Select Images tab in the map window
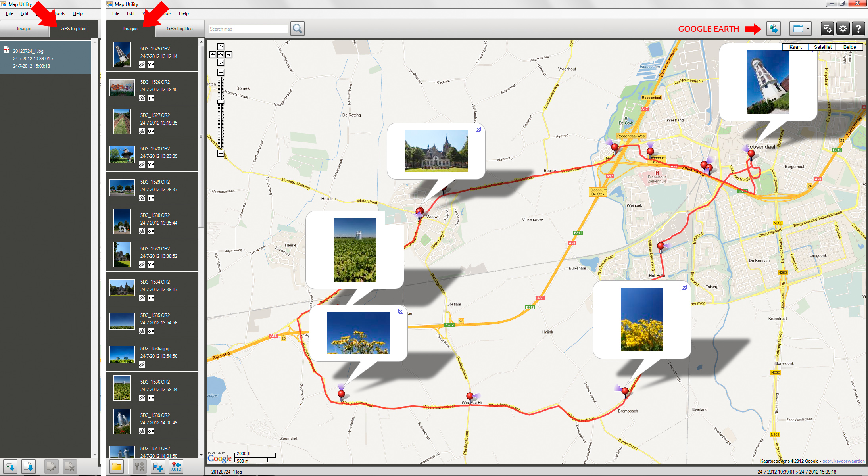The image size is (868, 476). (x=131, y=29)
